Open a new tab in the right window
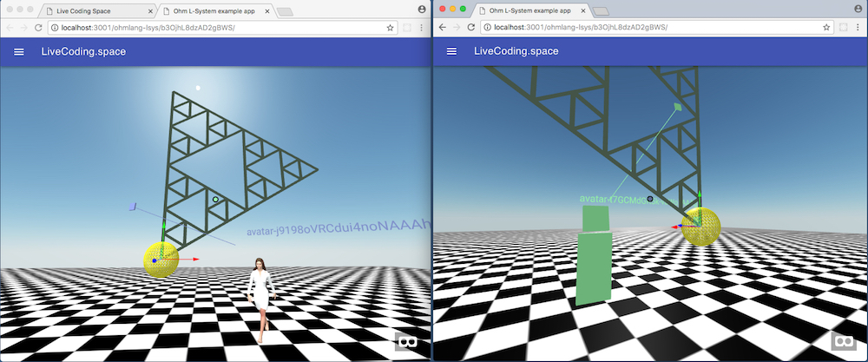 (600, 10)
